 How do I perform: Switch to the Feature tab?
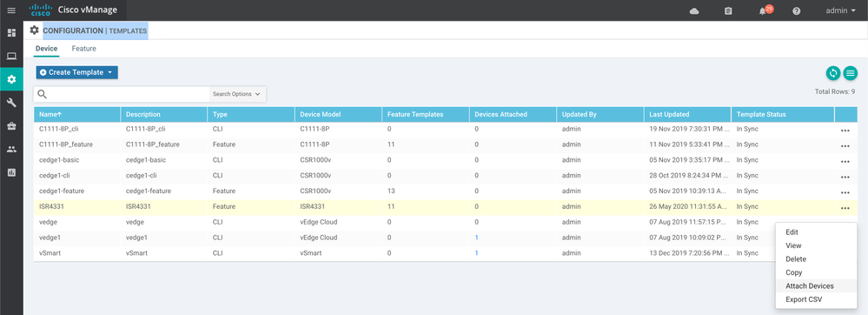(x=83, y=48)
